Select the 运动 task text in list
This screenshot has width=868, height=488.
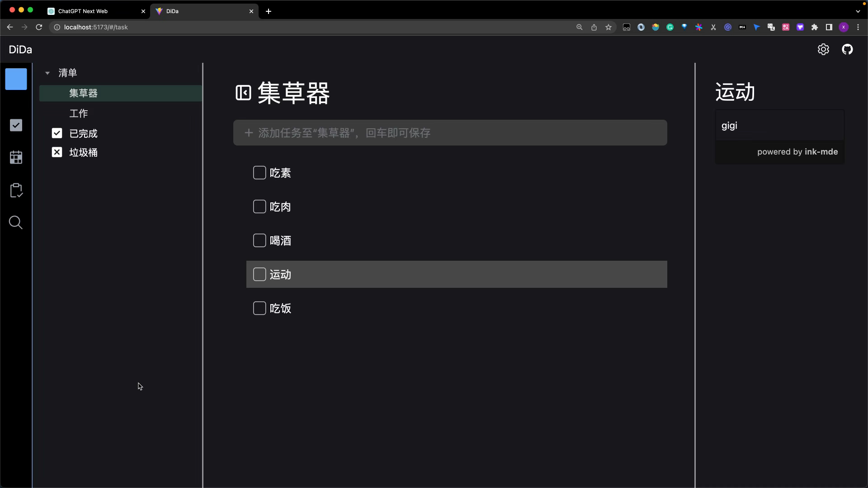click(280, 275)
